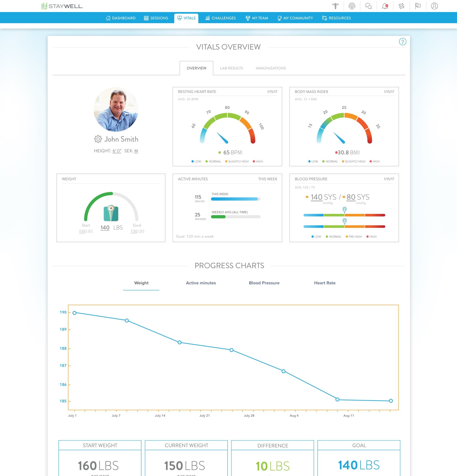
Task: Switch to Lab Results tab
Action: (x=231, y=68)
